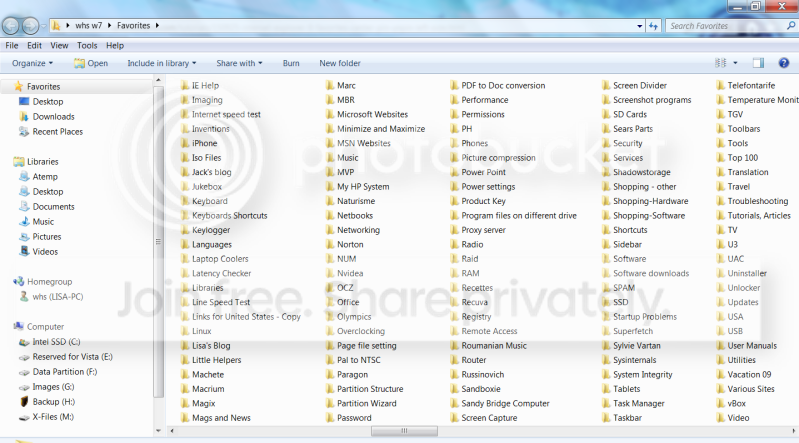The image size is (799, 443).
Task: Select the Power settings folder
Action: [483, 187]
